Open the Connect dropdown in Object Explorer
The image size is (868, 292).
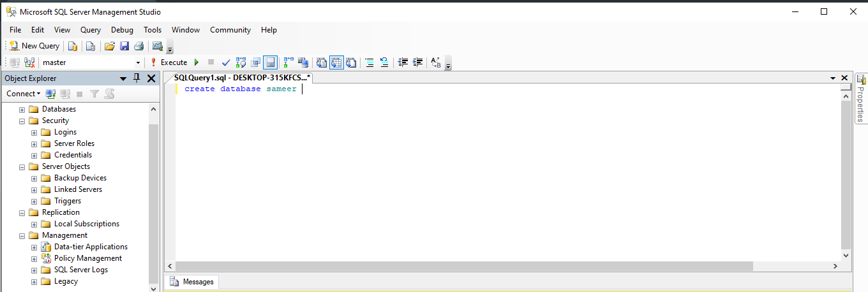pyautogui.click(x=23, y=94)
